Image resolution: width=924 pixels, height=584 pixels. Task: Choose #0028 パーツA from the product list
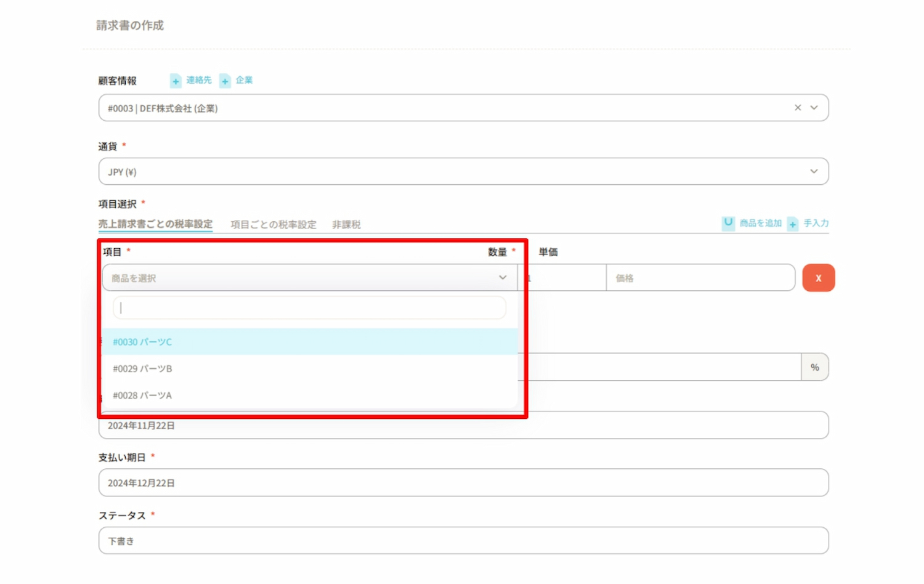[310, 395]
